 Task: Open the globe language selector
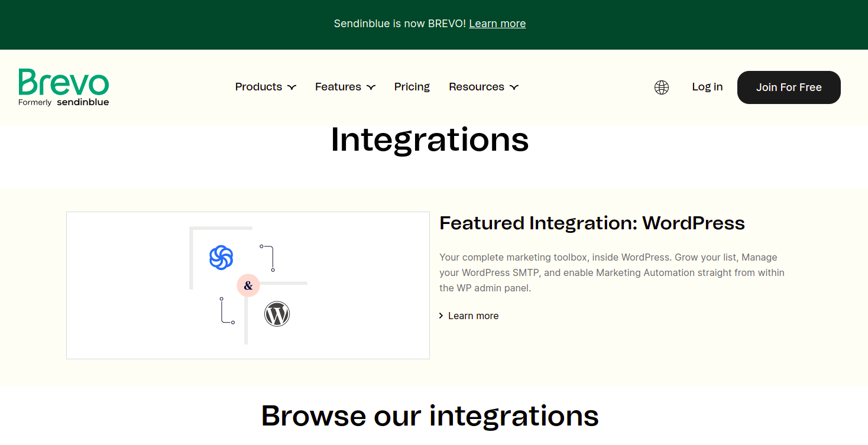coord(662,87)
